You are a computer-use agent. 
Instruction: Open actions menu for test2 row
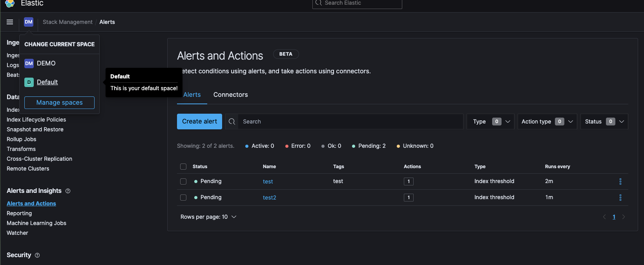point(620,198)
